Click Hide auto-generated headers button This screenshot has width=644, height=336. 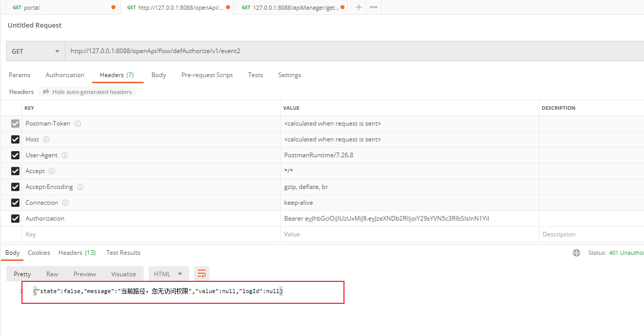[x=87, y=92]
